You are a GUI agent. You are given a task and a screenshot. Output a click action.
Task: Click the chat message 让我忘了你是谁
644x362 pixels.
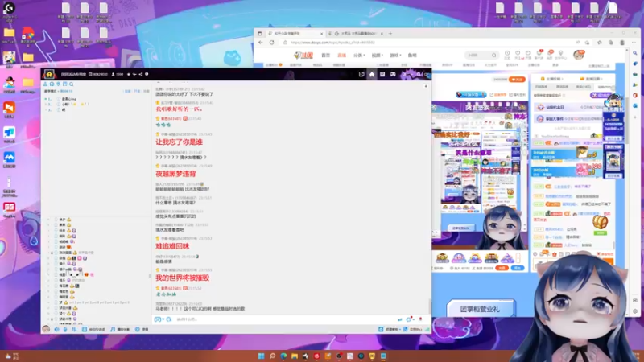point(179,142)
